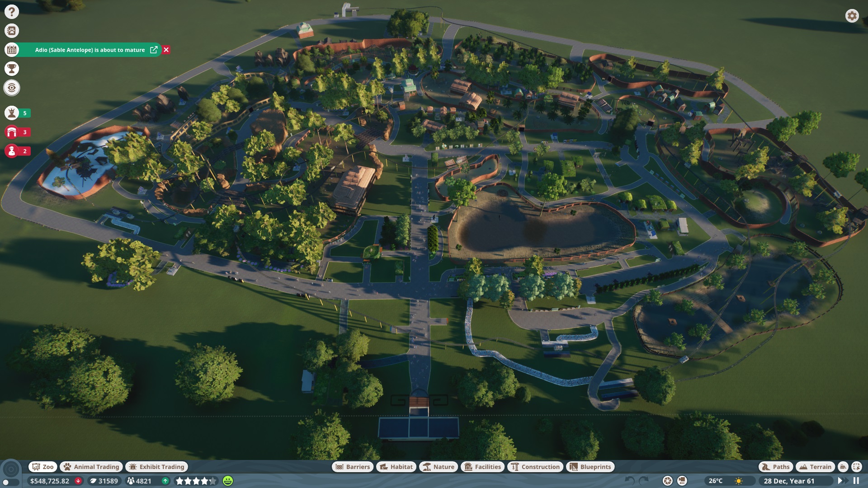Undo the last action
Screen dimensions: 868x488
tap(629, 481)
